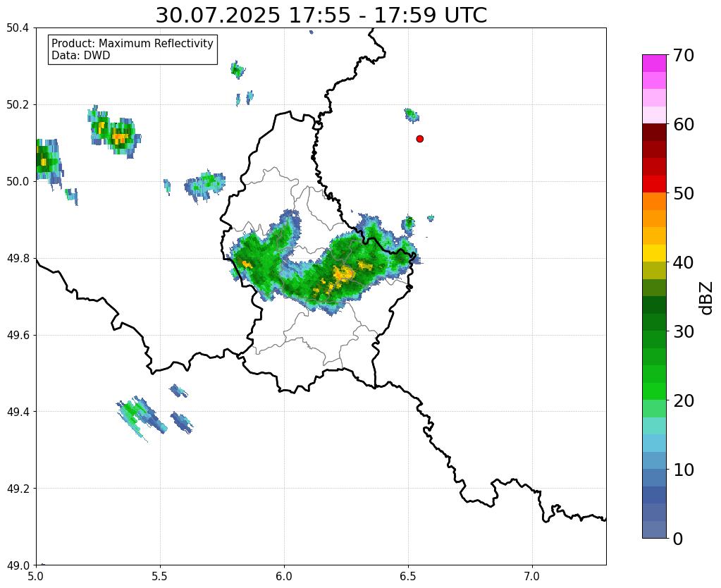721x588 pixels.
Task: Click the 40 tick on the colorbar
Action: pos(683,262)
